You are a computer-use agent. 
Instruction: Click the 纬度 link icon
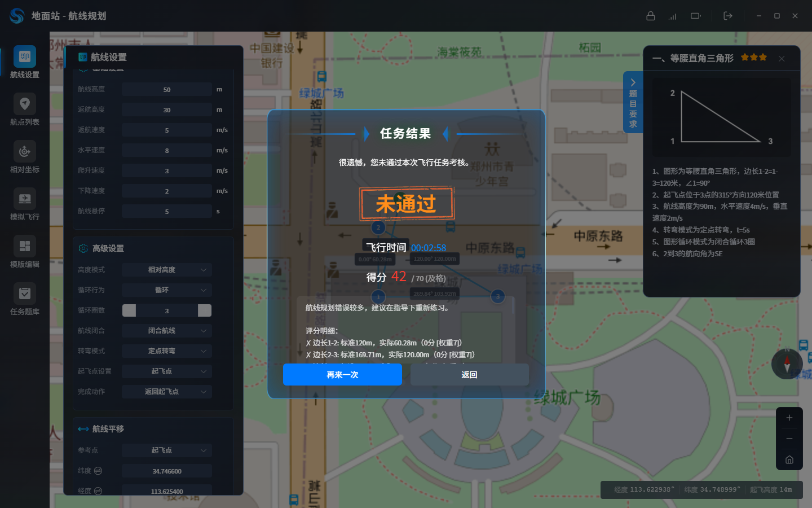[x=98, y=471]
